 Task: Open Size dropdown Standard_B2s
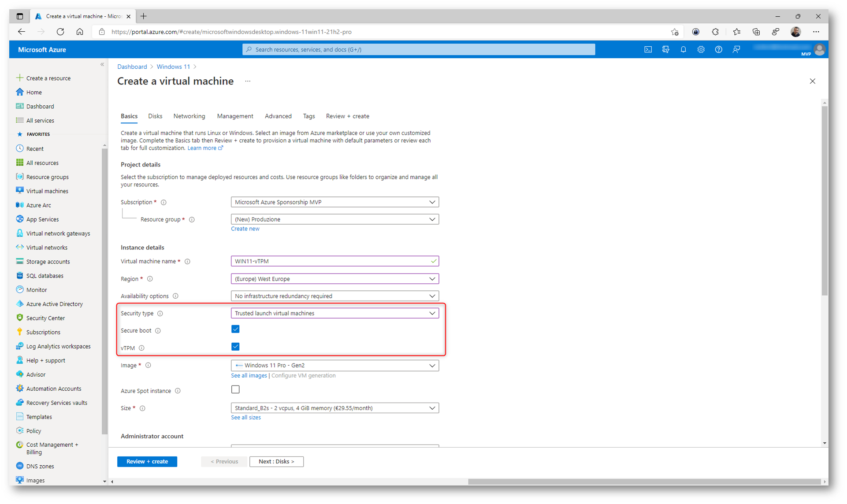334,408
